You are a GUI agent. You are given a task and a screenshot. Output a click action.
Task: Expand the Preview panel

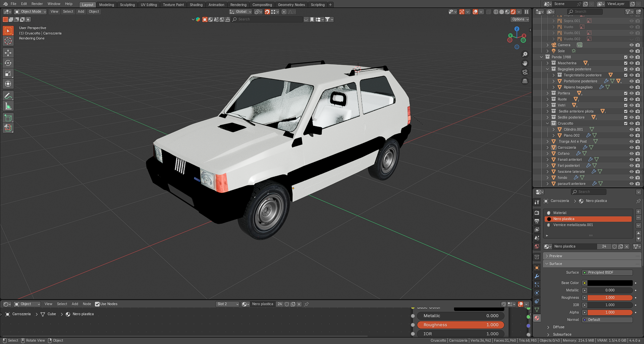592,256
